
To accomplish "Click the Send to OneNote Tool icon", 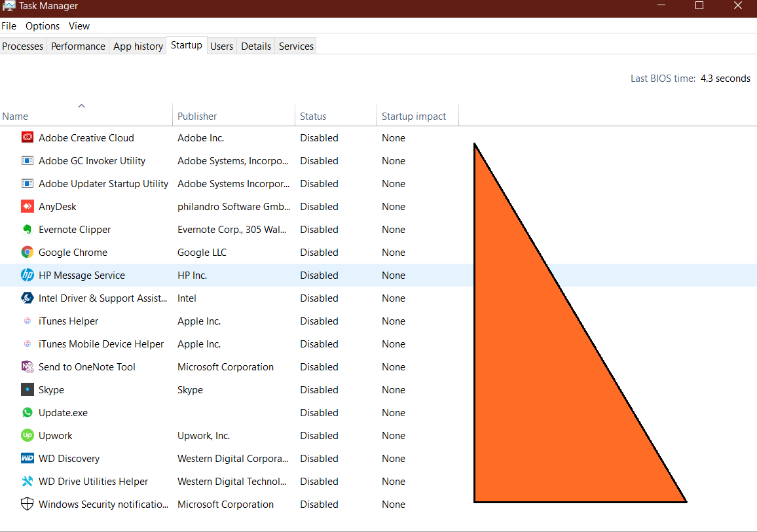I will [28, 366].
